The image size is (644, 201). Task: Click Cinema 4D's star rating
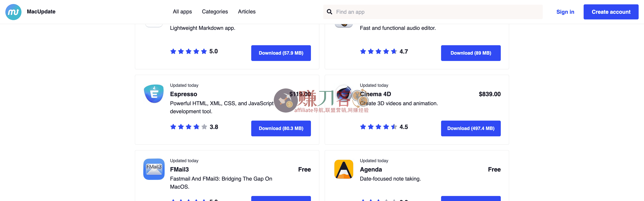point(379,127)
